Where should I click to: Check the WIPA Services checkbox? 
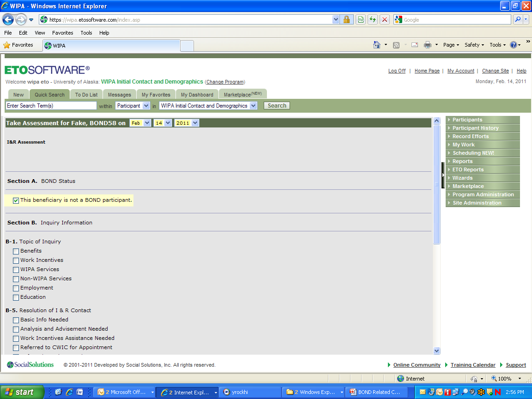[x=16, y=270]
